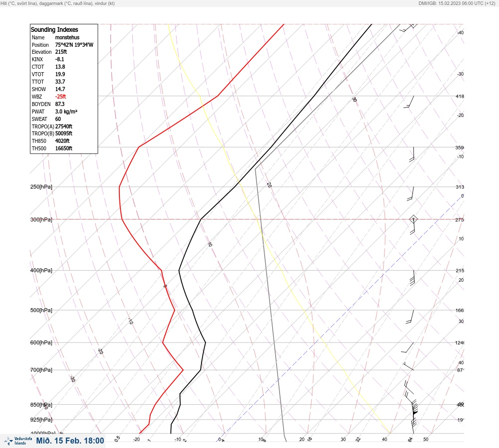Click position value 75°42'N 19°34'W
The height and width of the screenshot is (448, 499).
74,45
